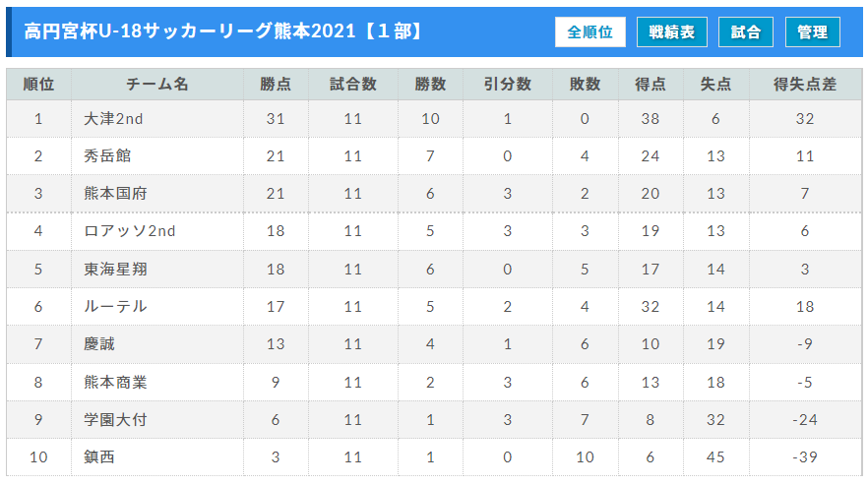Select team 大津2nd in the table
This screenshot has width=868, height=485.
click(x=113, y=118)
